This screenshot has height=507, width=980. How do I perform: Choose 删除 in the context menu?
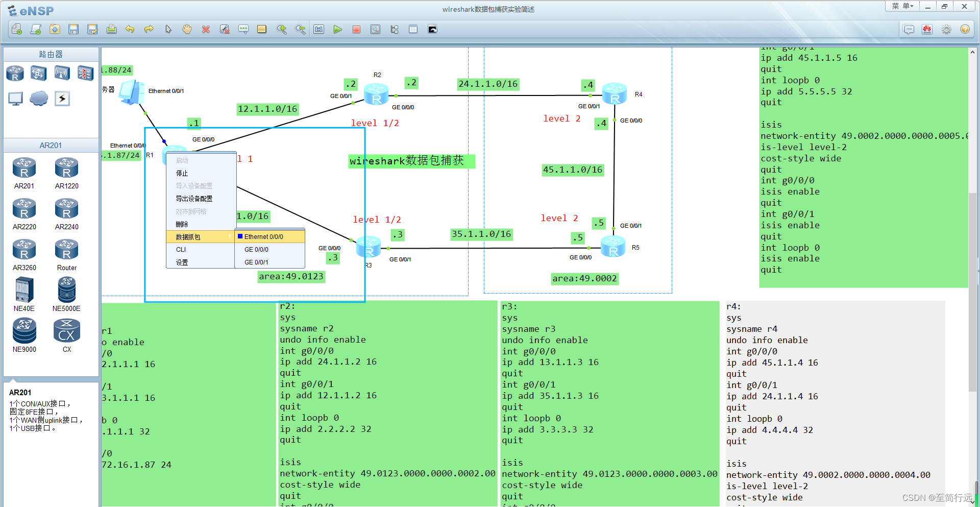(x=201, y=224)
